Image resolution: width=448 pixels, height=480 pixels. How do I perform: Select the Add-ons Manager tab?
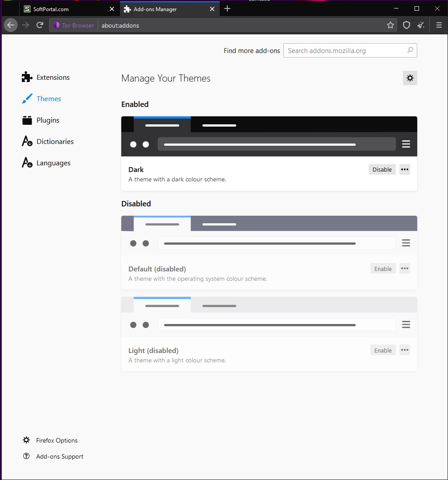pyautogui.click(x=170, y=9)
